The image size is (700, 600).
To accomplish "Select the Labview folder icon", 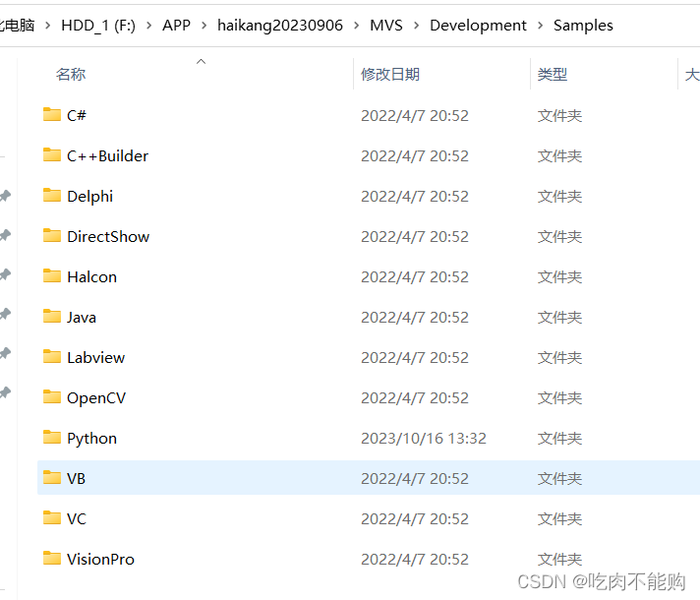I will (52, 356).
